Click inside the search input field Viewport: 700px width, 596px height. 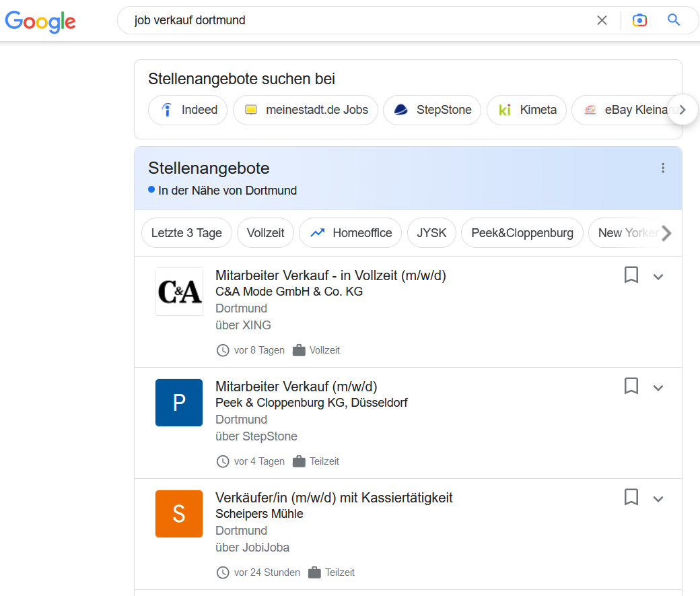(350, 20)
